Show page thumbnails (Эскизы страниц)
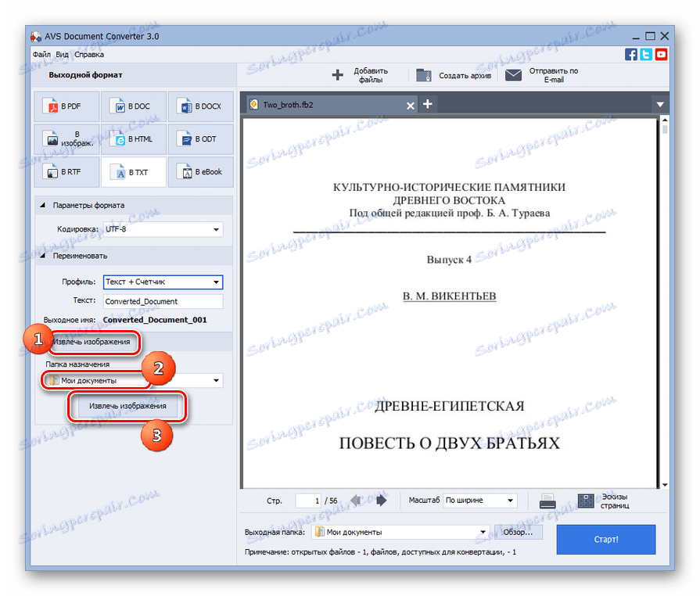The height and width of the screenshot is (596, 700). (x=603, y=501)
